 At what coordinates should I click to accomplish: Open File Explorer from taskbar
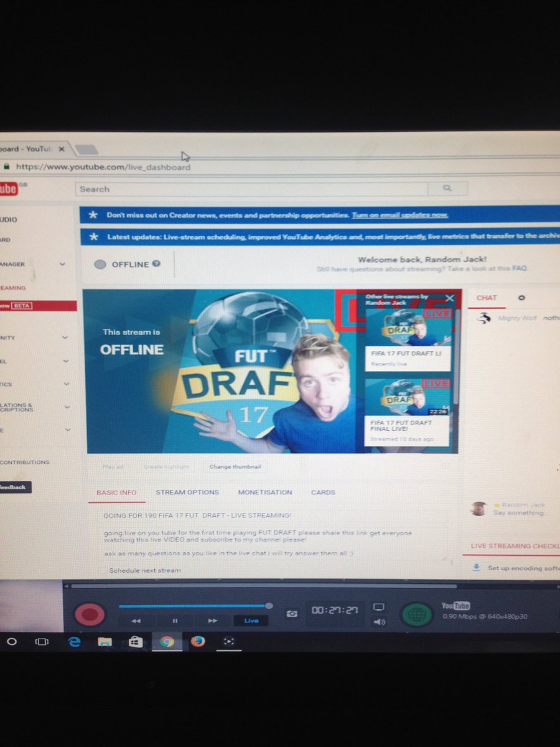tap(105, 641)
